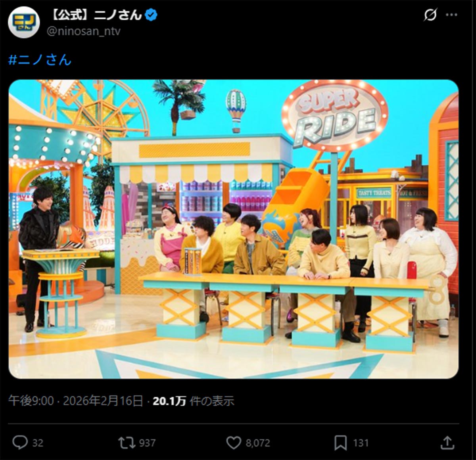The width and height of the screenshot is (476, 460).
Task: Bookmark the post with bookmark icon
Action: tap(340, 443)
